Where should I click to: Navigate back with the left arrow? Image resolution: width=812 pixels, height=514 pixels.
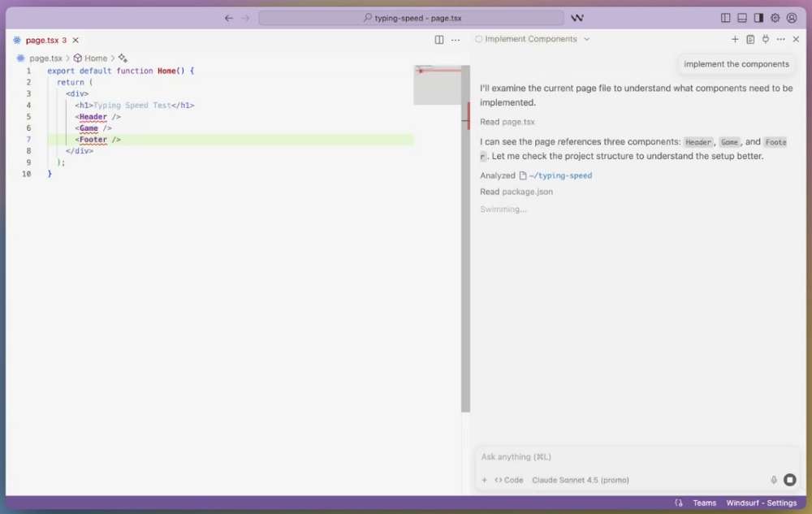(x=229, y=17)
